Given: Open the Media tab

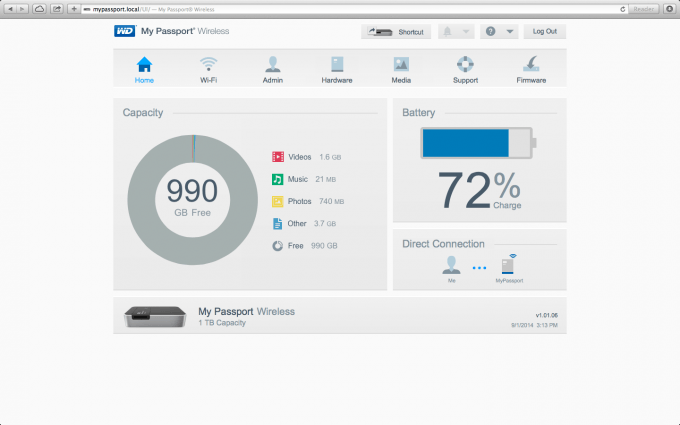Looking at the screenshot, I should (401, 69).
